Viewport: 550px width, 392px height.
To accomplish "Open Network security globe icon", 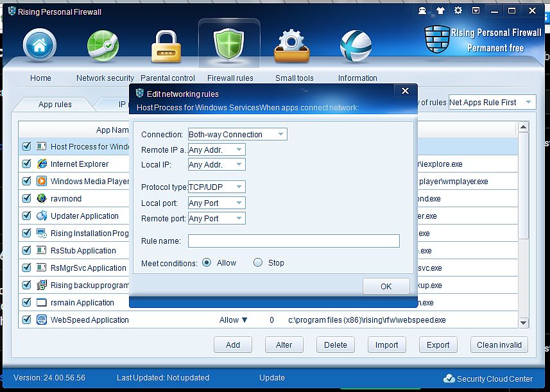I will 103,46.
